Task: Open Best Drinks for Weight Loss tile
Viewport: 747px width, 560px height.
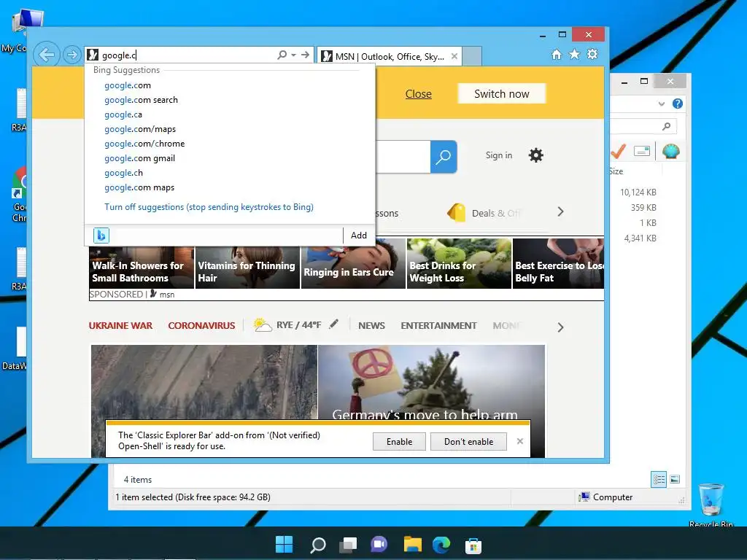Action: pyautogui.click(x=459, y=263)
